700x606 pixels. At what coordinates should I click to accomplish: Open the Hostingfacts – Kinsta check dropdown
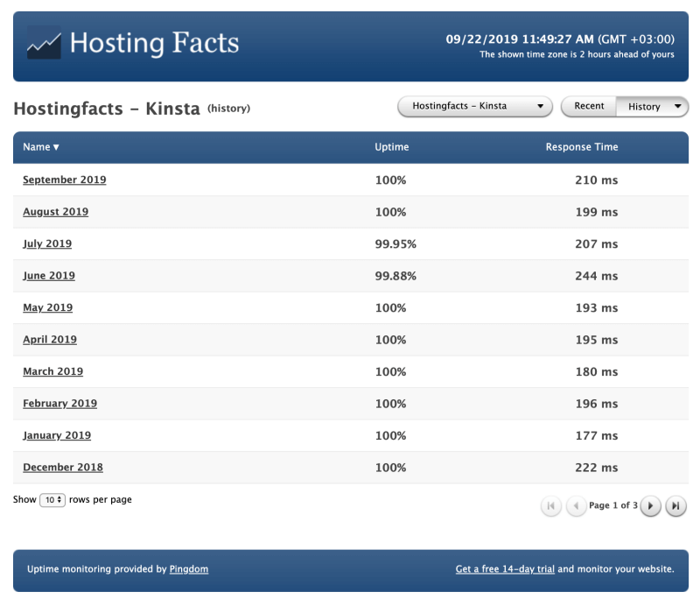coord(475,106)
